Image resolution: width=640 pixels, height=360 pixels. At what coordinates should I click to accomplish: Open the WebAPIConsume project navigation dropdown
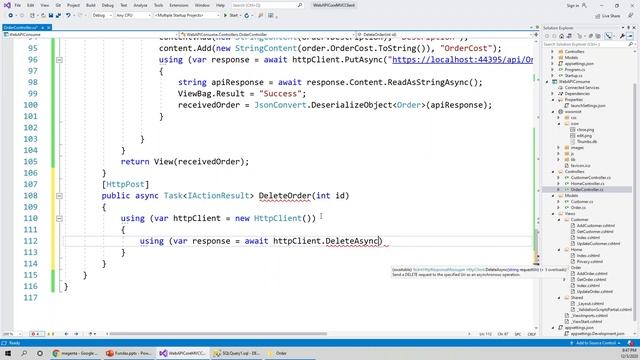pos(91,35)
